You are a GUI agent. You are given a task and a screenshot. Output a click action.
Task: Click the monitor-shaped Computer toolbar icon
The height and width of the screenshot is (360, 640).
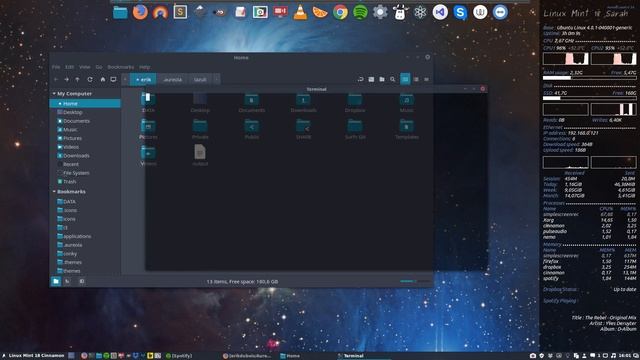[x=113, y=80]
